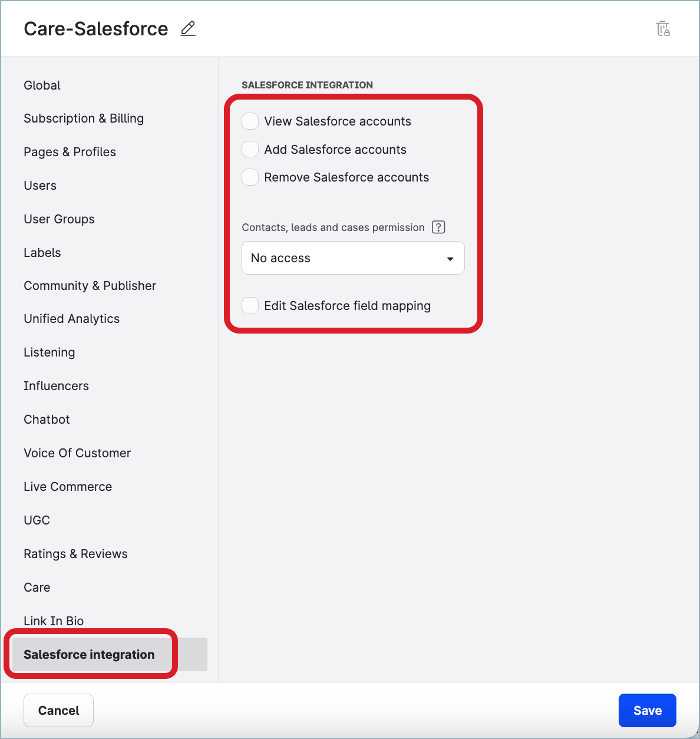Save the permission changes
Image resolution: width=700 pixels, height=739 pixels.
[x=647, y=710]
